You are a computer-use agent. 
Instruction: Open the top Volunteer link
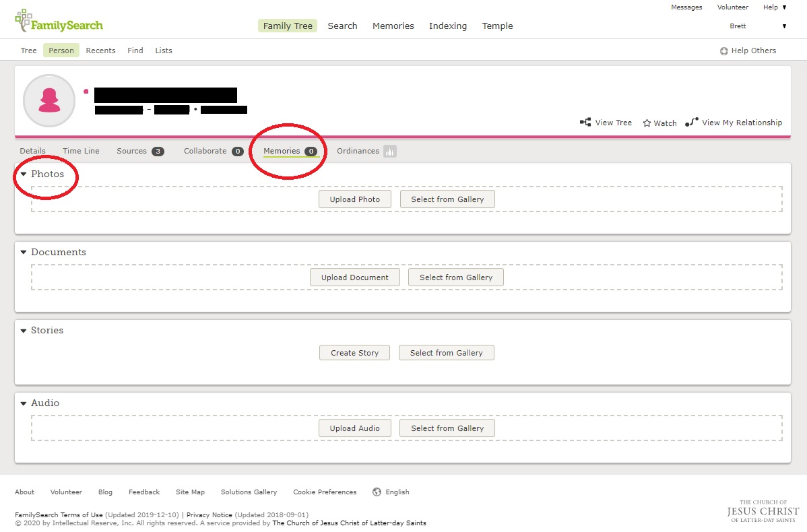(733, 7)
